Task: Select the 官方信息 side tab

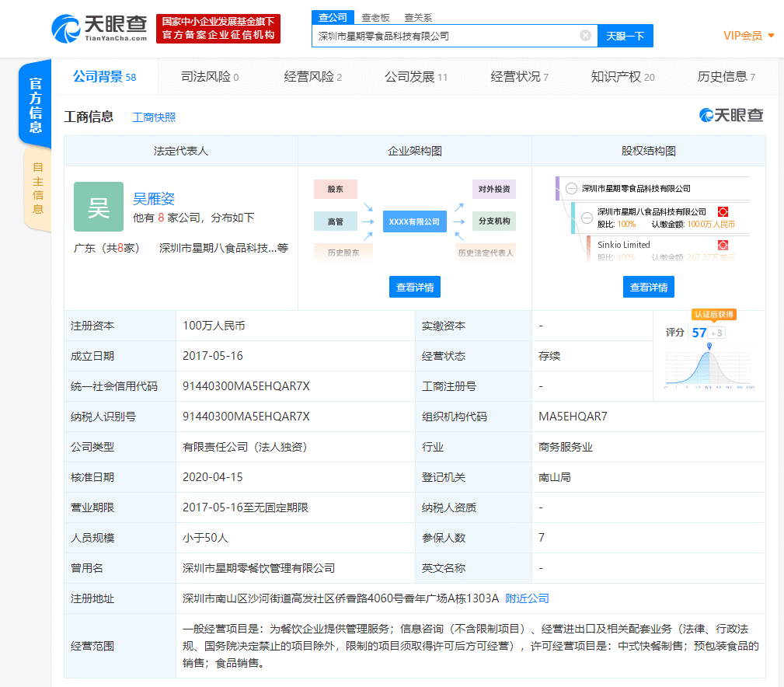Action: [x=35, y=104]
